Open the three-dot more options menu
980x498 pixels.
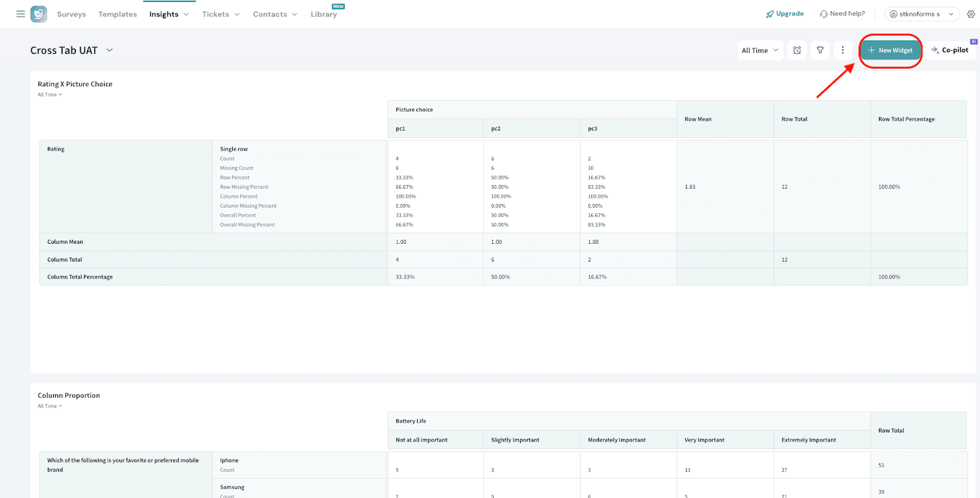pyautogui.click(x=843, y=50)
